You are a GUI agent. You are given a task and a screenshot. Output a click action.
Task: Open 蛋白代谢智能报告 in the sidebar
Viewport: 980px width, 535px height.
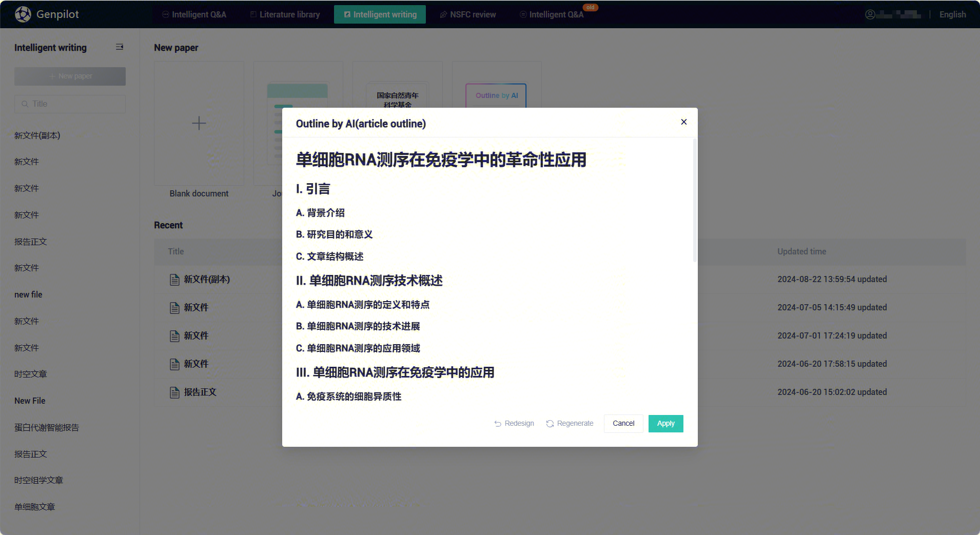[x=47, y=427]
